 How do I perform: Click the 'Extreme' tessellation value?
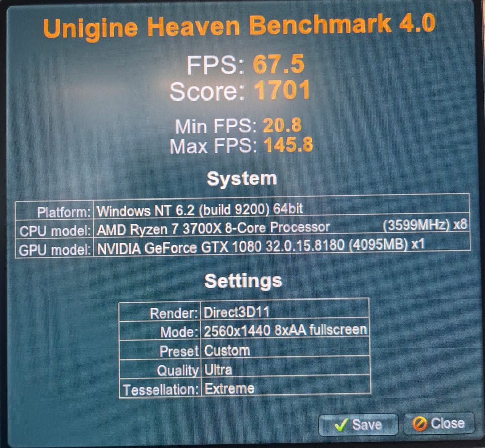[229, 388]
